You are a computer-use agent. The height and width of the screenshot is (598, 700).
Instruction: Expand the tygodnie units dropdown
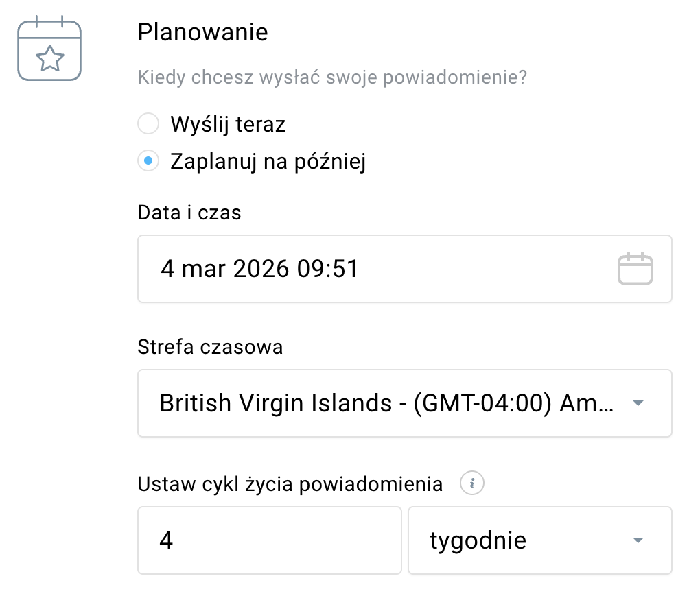tap(539, 540)
